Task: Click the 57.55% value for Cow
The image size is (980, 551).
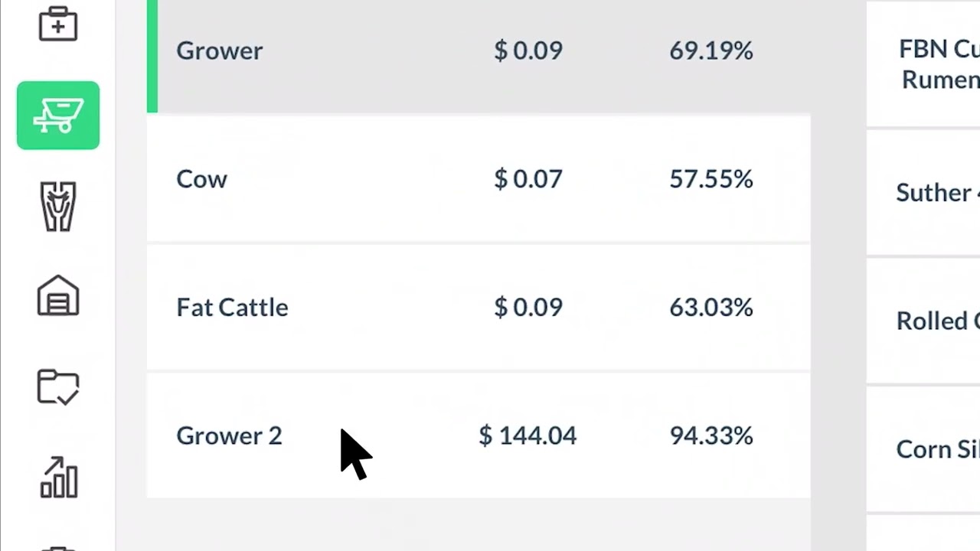Action: [710, 180]
